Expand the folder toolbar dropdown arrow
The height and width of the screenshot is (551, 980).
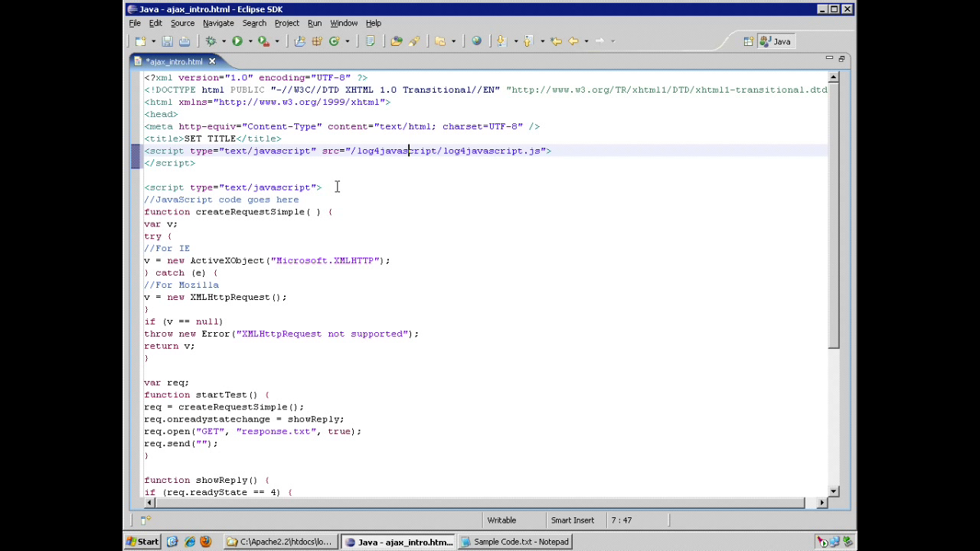453,41
